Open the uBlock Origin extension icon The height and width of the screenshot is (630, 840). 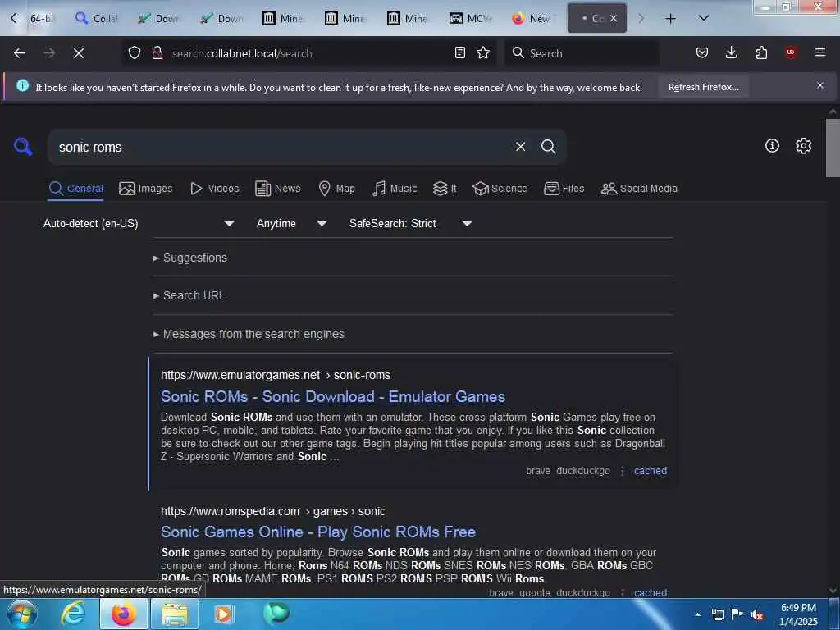pos(790,52)
